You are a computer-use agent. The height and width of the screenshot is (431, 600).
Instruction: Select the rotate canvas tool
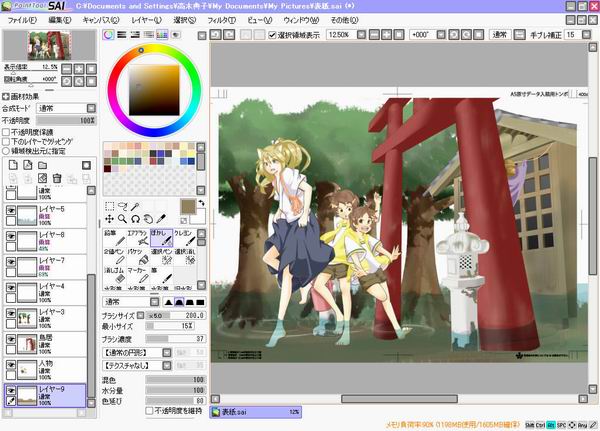pyautogui.click(x=135, y=219)
